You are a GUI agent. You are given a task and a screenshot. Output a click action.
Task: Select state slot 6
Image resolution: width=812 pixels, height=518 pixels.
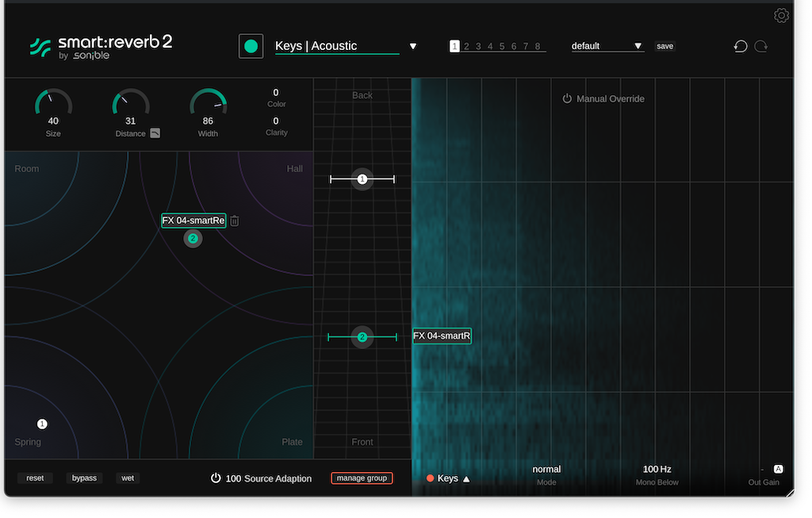point(514,46)
